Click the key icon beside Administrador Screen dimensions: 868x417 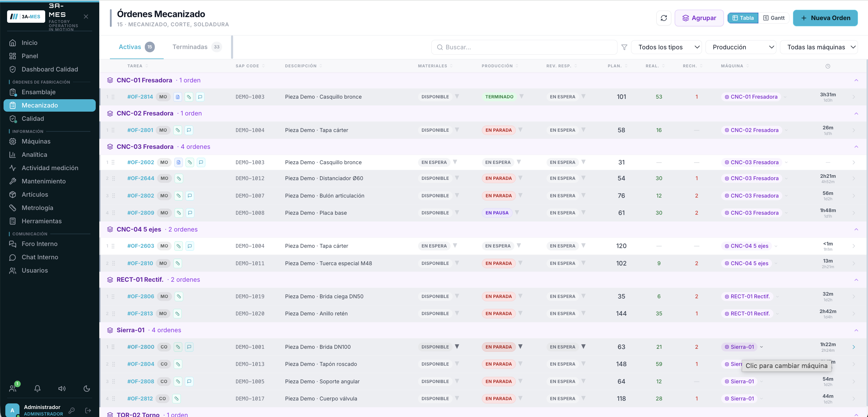click(x=71, y=410)
